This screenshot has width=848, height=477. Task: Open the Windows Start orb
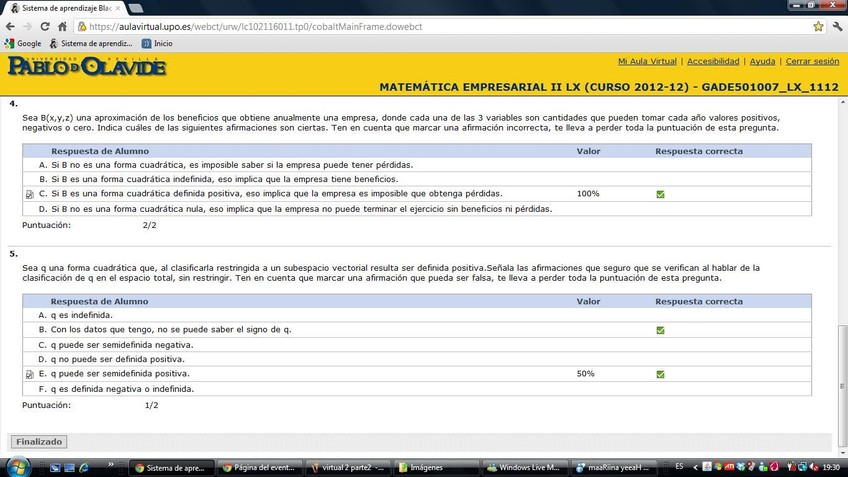click(x=17, y=466)
